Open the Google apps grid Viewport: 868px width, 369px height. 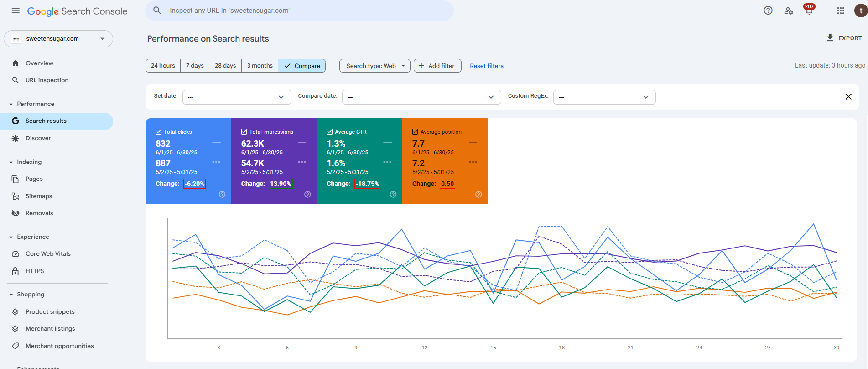841,11
